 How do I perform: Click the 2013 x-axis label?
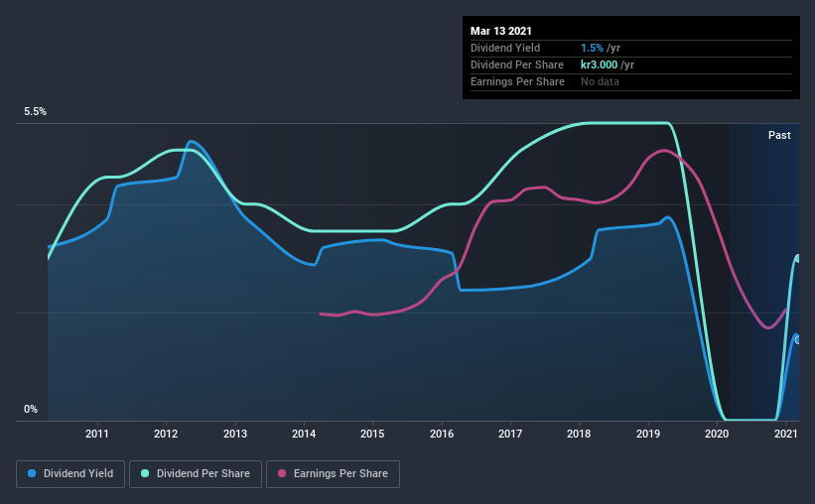[x=235, y=434]
